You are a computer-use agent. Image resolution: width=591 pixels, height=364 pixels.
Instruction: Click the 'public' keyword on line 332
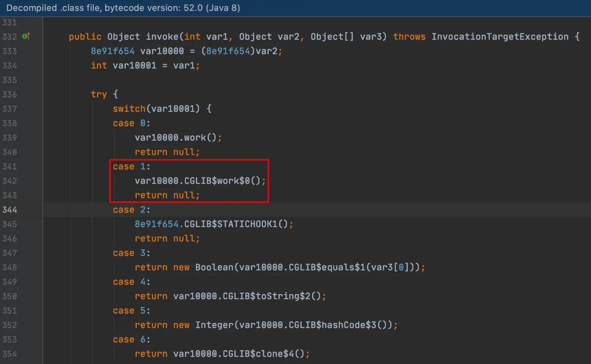tap(85, 37)
